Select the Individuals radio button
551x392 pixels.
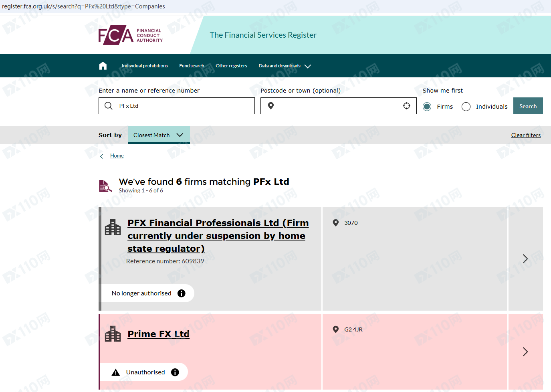point(466,107)
